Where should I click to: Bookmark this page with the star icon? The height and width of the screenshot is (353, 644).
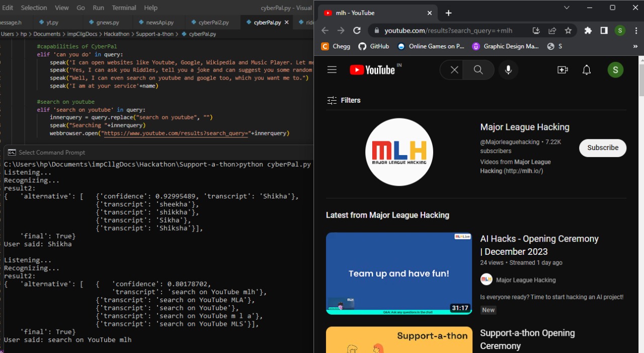pos(568,31)
